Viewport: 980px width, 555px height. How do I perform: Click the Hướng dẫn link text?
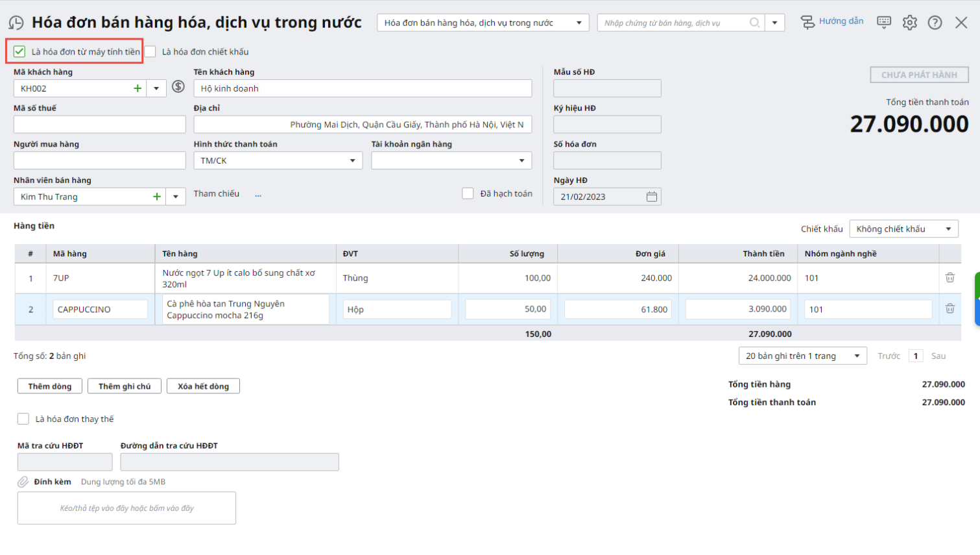click(x=841, y=21)
